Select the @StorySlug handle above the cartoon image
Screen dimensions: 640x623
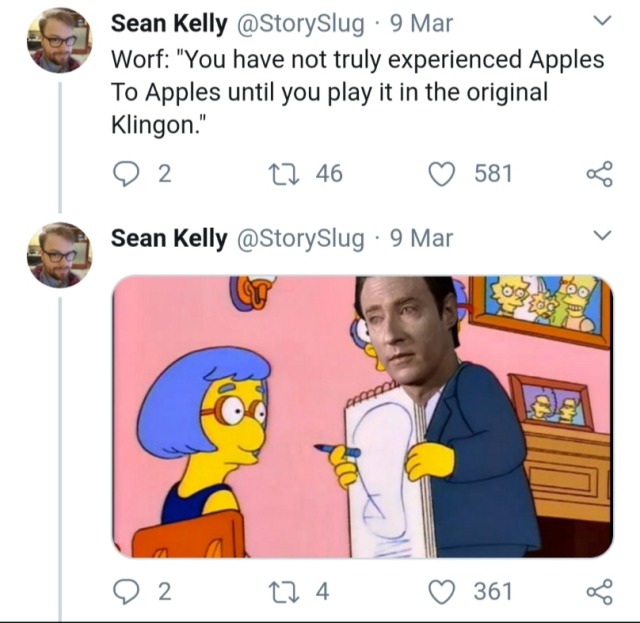coord(298,238)
